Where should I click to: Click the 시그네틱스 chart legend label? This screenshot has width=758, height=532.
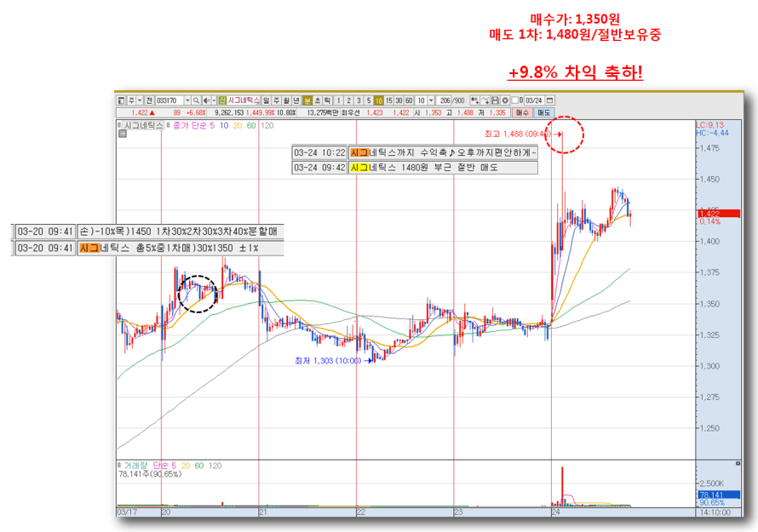click(x=144, y=126)
